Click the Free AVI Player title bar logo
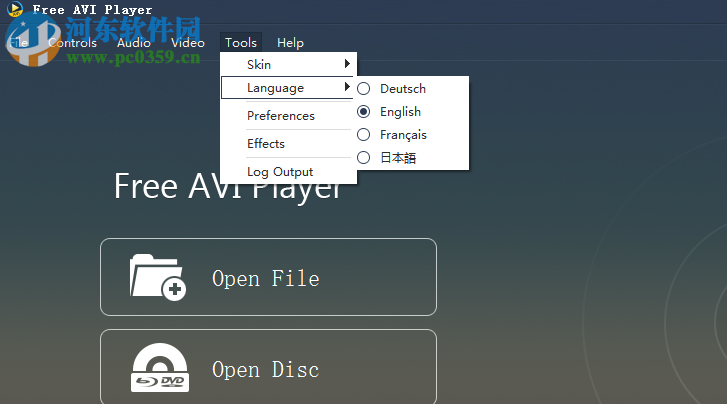Image resolution: width=727 pixels, height=404 pixels. point(15,9)
